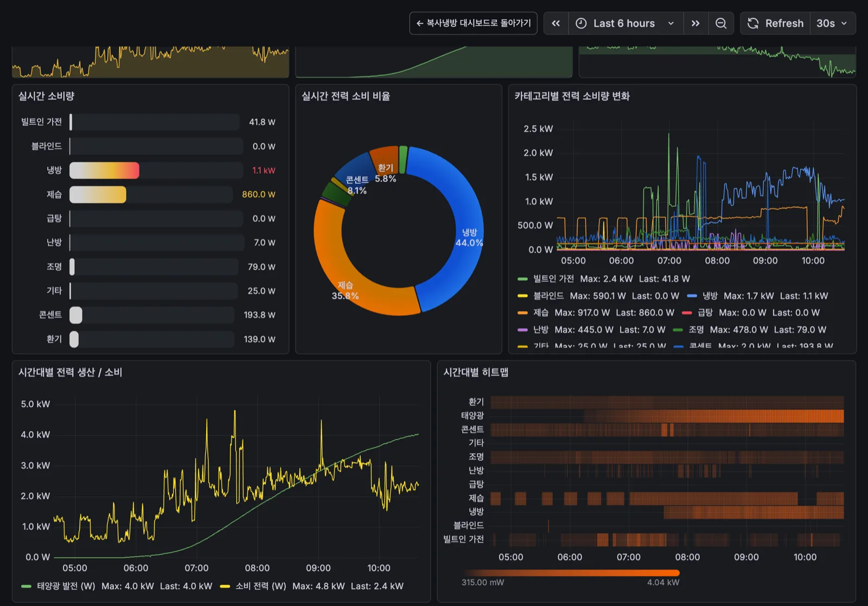Refresh the dashboard now
The width and height of the screenshot is (868, 606).
click(x=776, y=23)
